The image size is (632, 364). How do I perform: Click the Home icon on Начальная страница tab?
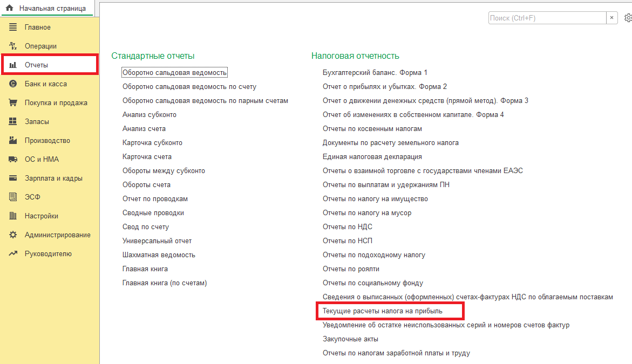coord(9,8)
